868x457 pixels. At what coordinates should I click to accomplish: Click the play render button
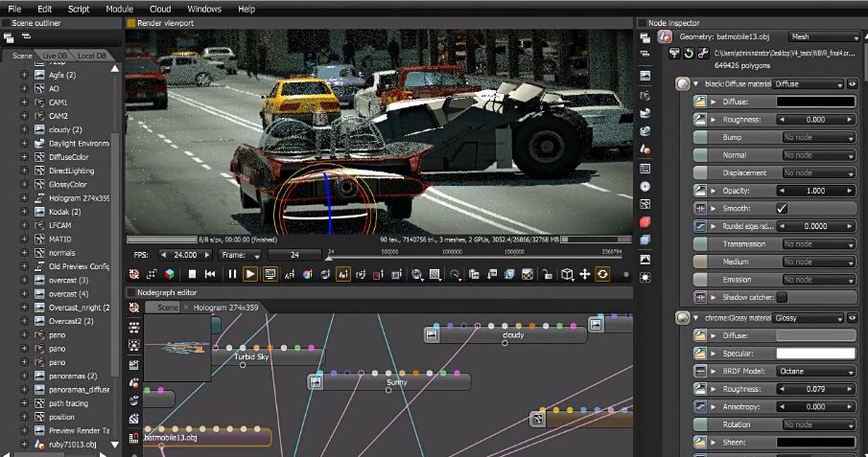click(x=250, y=274)
